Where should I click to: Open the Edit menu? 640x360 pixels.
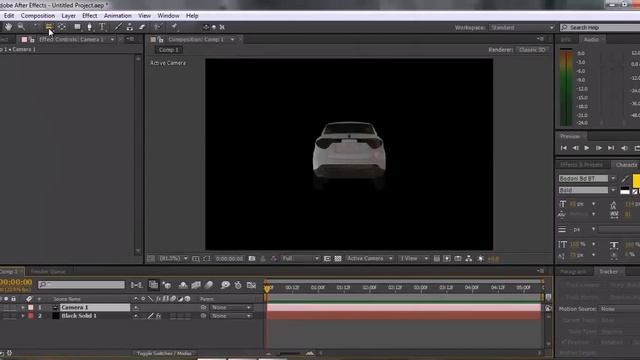[9, 16]
